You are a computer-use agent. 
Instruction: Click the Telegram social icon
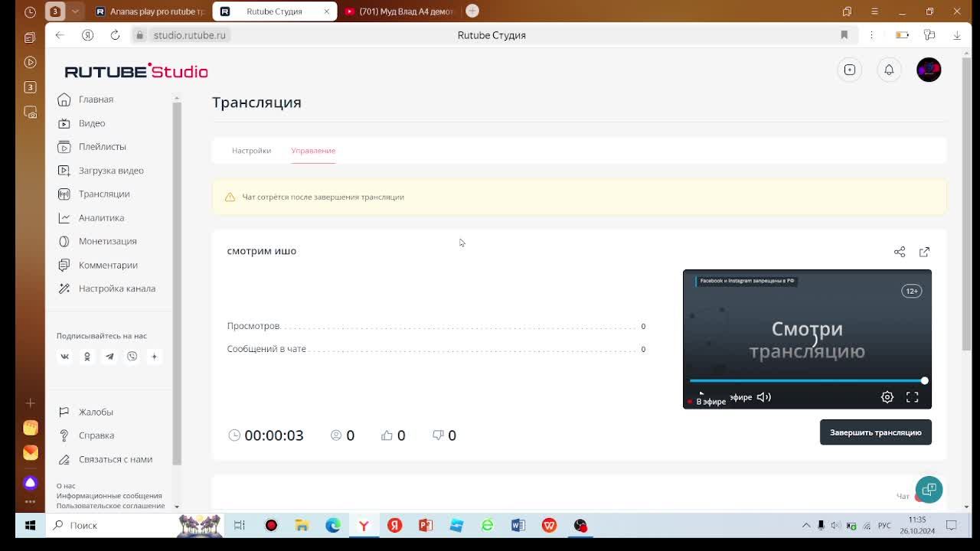(x=109, y=357)
